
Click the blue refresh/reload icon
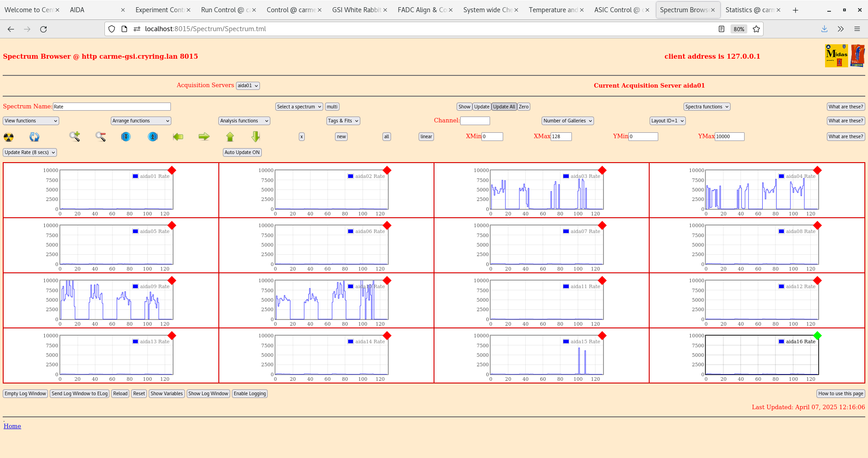click(34, 137)
